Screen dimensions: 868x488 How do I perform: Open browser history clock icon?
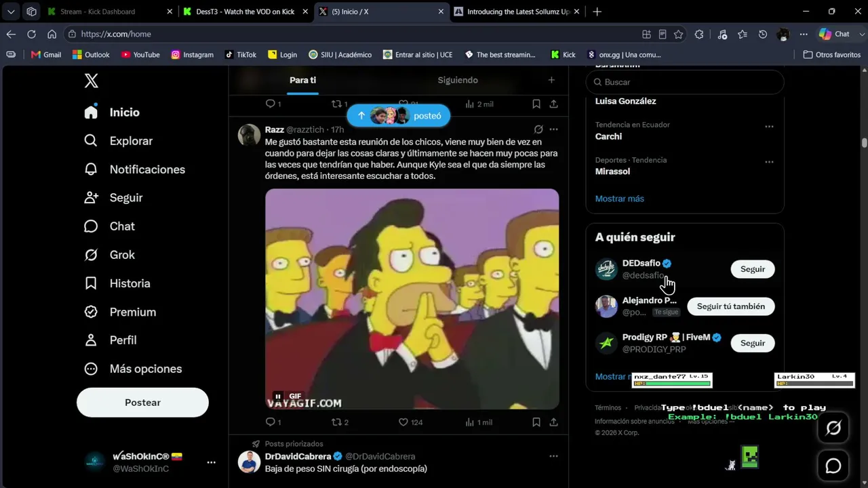(763, 34)
